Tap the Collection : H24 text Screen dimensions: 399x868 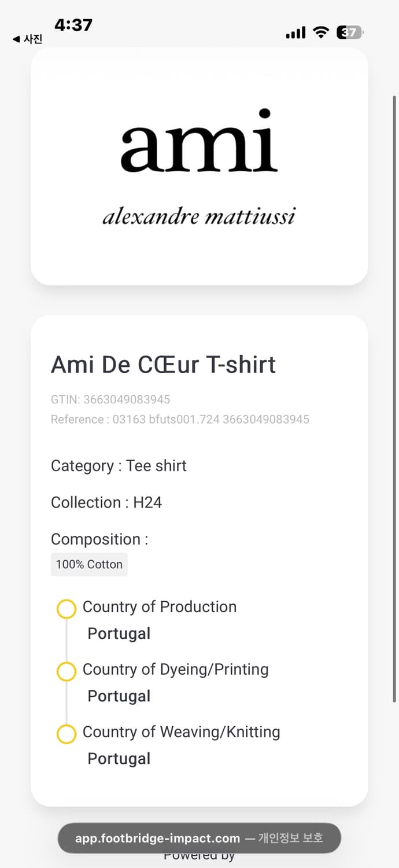pyautogui.click(x=106, y=502)
